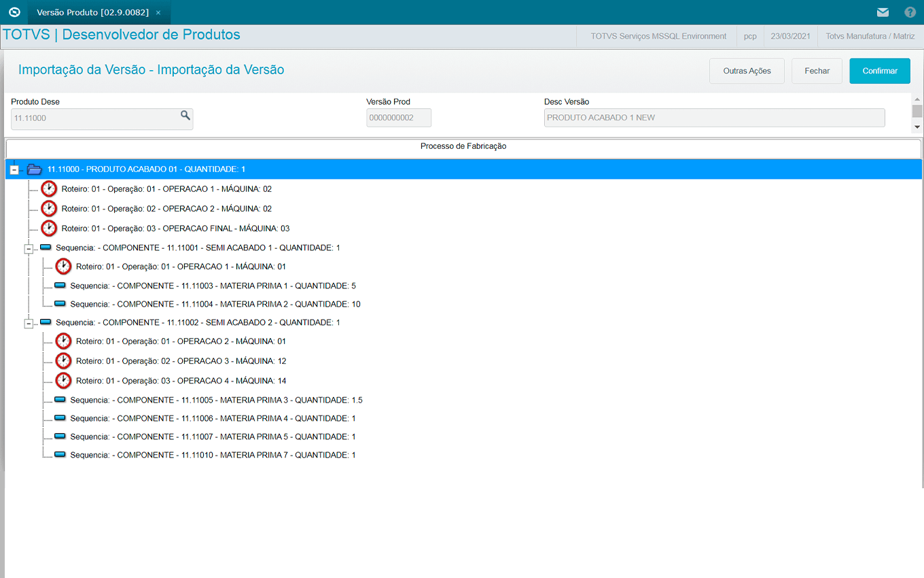
Task: Click the Desc Versão text field
Action: click(714, 118)
